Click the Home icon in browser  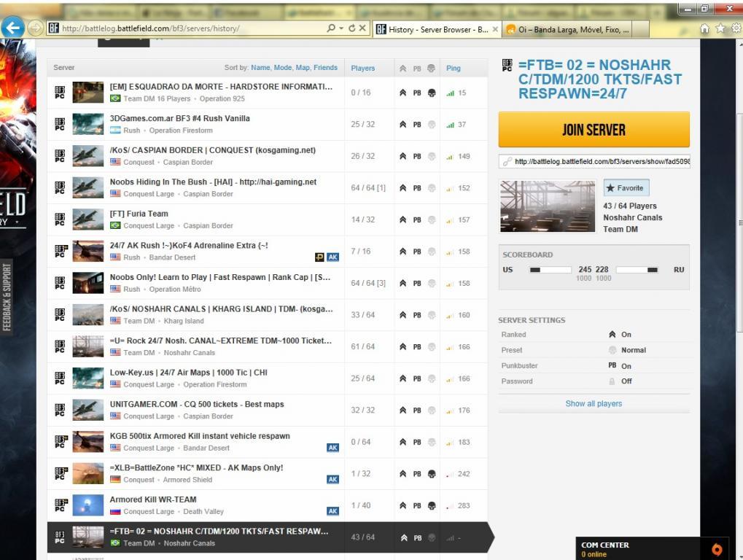point(704,28)
